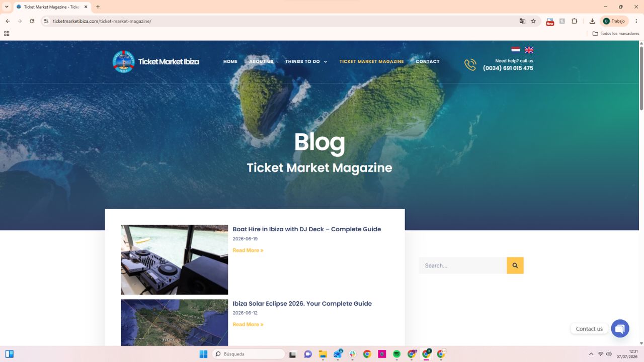Click the browser address bar URL
The height and width of the screenshot is (362, 644).
point(102,21)
